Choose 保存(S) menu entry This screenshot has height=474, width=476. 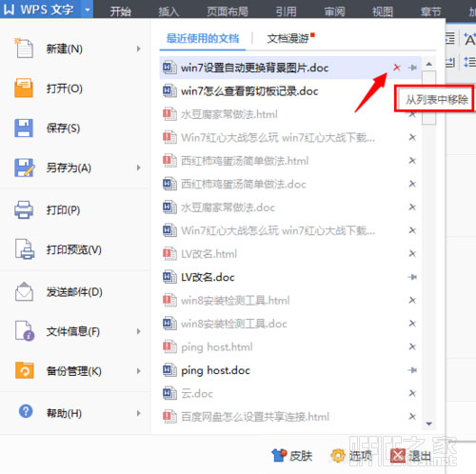(x=75, y=128)
